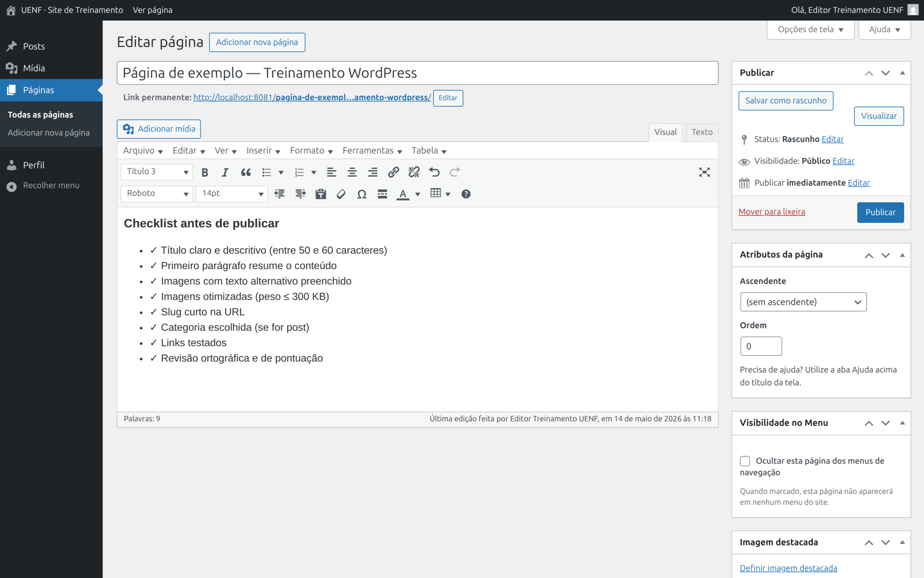The height and width of the screenshot is (578, 924).
Task: Expand the Ajuda help tab
Action: point(884,29)
